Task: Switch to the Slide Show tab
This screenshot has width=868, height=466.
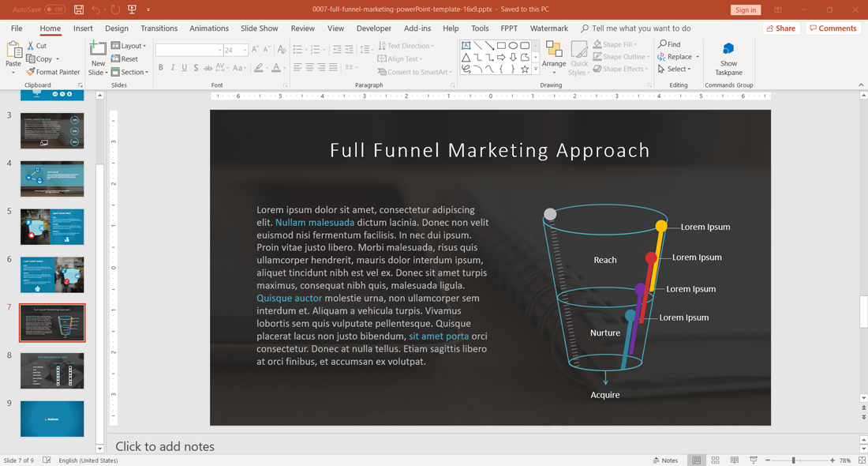Action: pyautogui.click(x=259, y=28)
